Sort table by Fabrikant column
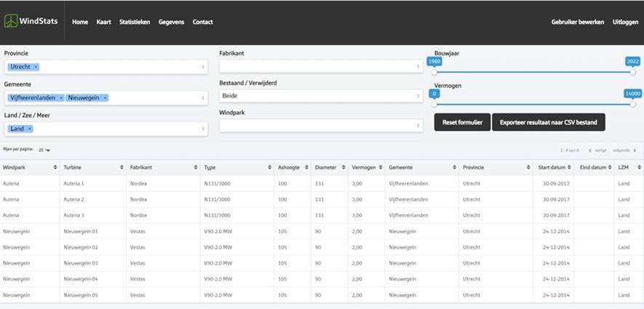 coord(196,167)
